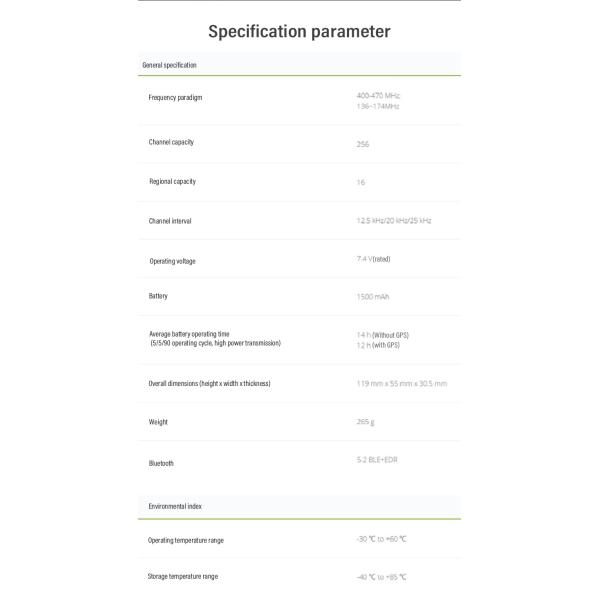The width and height of the screenshot is (600, 600).
Task: Click the 400-470 MHz frequency value
Action: point(378,95)
